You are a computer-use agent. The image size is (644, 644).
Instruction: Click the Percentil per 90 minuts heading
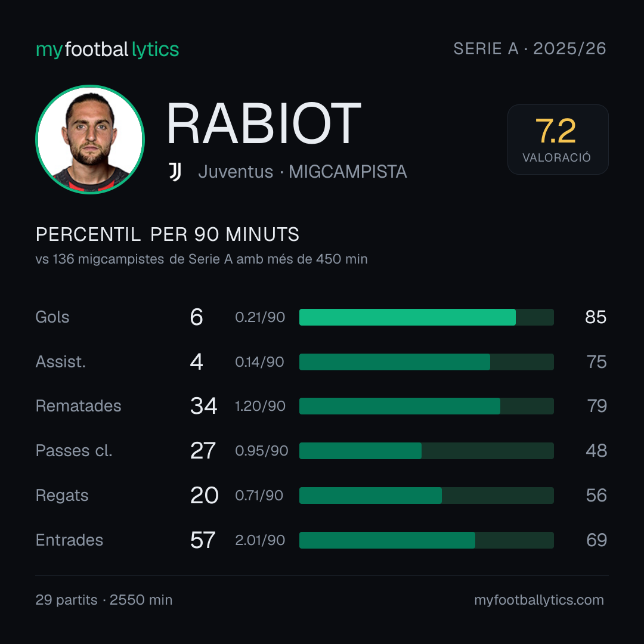pyautogui.click(x=168, y=234)
